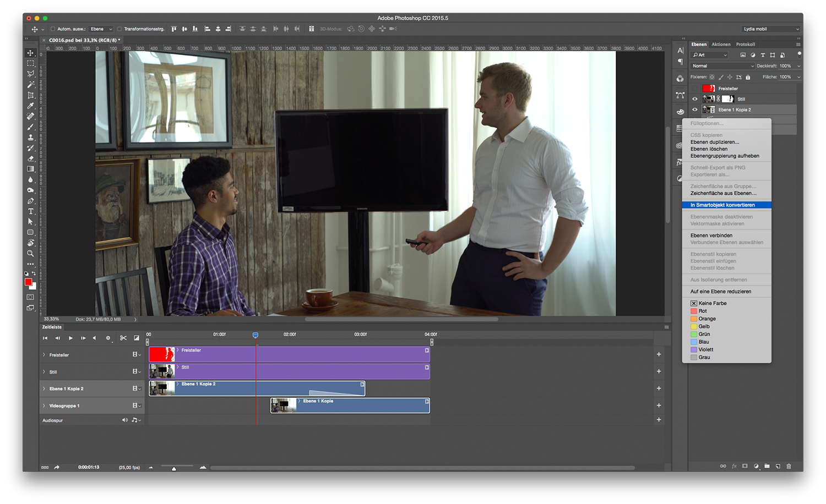The image size is (826, 504).
Task: Enable the Autom. ausw. checkbox
Action: (53, 29)
